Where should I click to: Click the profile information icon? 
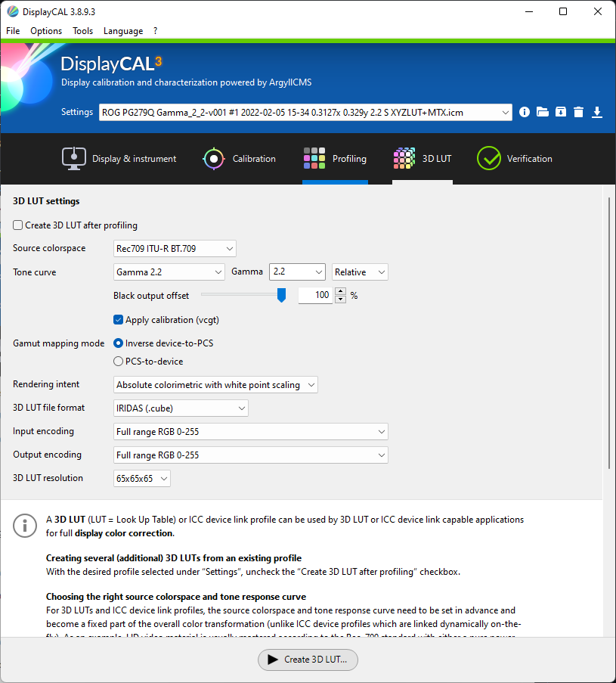tap(524, 113)
